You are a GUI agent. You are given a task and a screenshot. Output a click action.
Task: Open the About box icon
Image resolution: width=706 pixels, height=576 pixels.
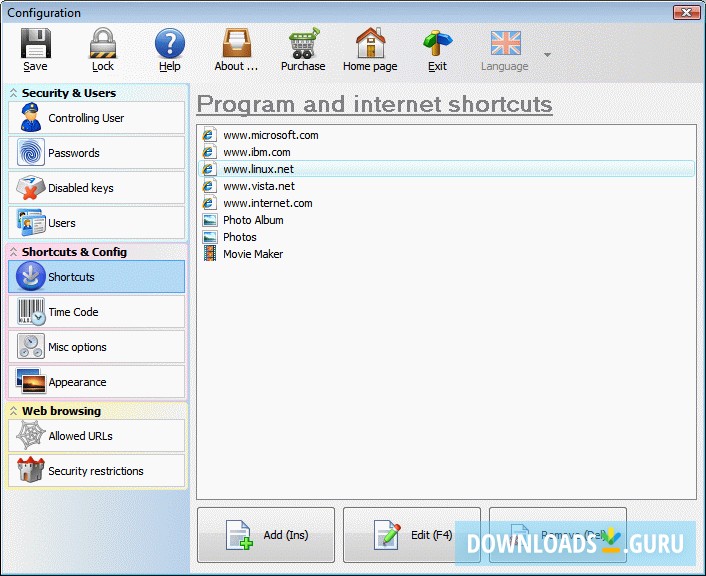236,43
